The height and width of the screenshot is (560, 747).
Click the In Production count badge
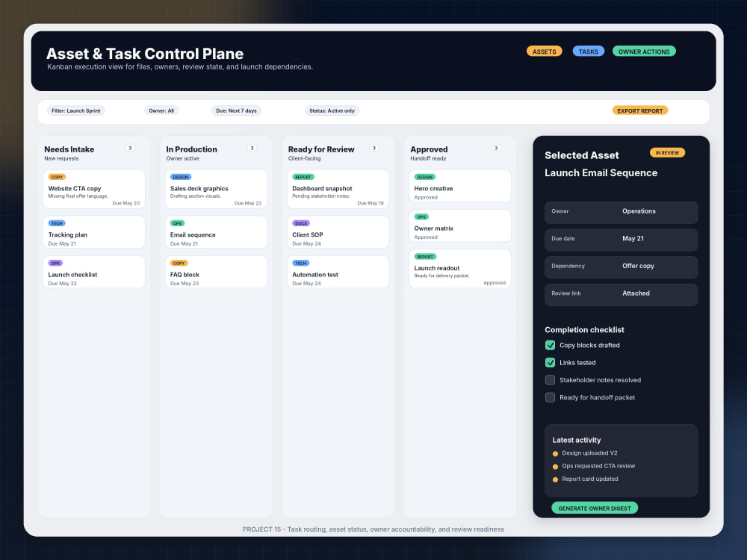pos(252,148)
